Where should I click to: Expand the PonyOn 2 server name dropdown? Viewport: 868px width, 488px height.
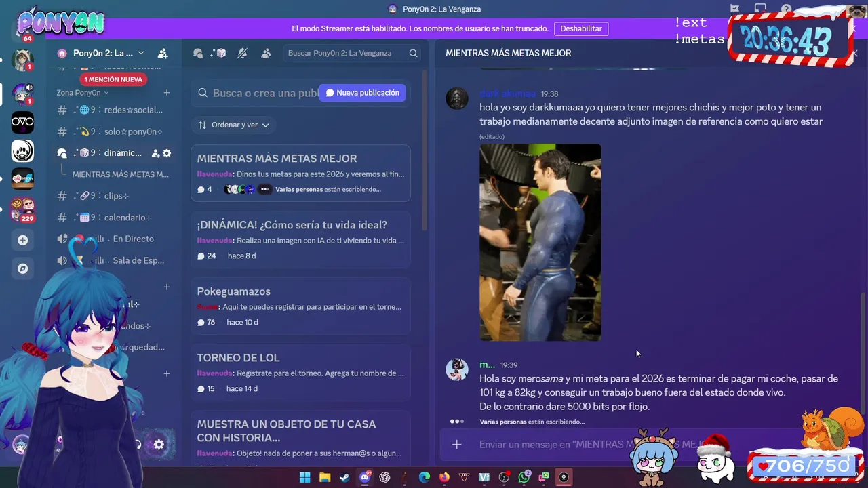pos(141,53)
